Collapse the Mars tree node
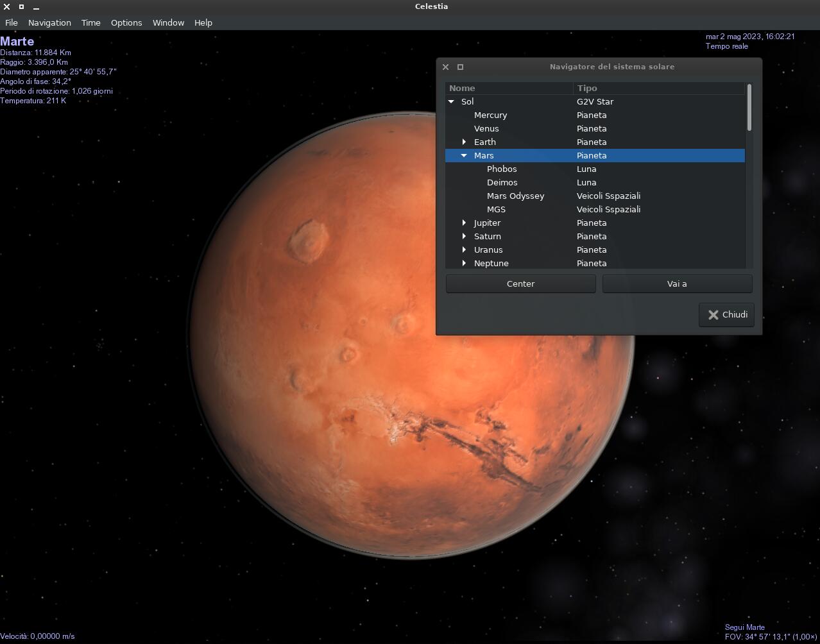 tap(464, 155)
